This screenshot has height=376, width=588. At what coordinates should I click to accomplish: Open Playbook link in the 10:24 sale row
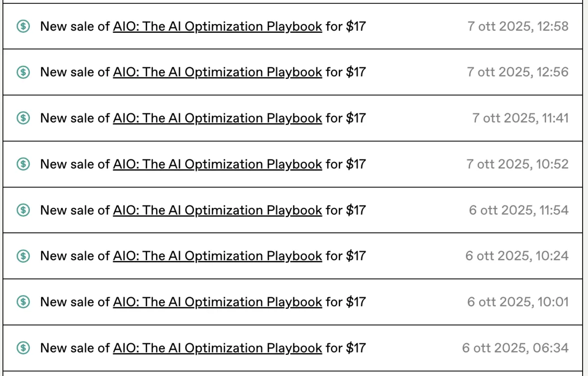tap(218, 256)
